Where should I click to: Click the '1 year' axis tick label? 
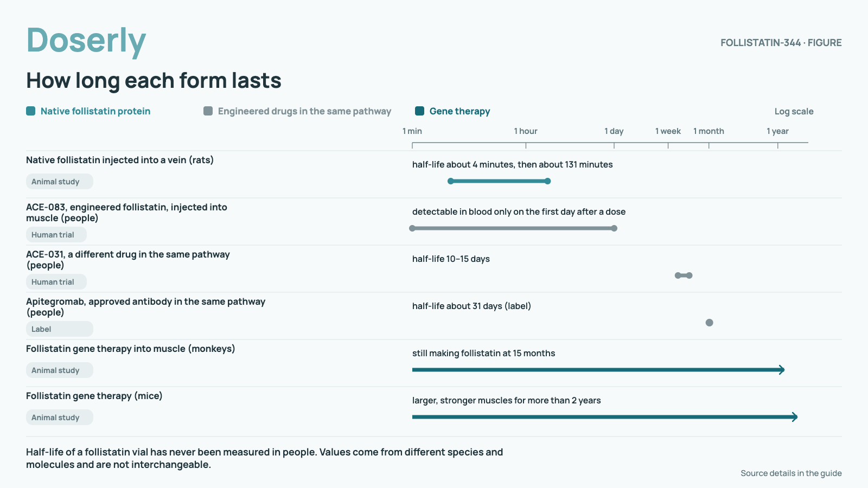pyautogui.click(x=777, y=131)
